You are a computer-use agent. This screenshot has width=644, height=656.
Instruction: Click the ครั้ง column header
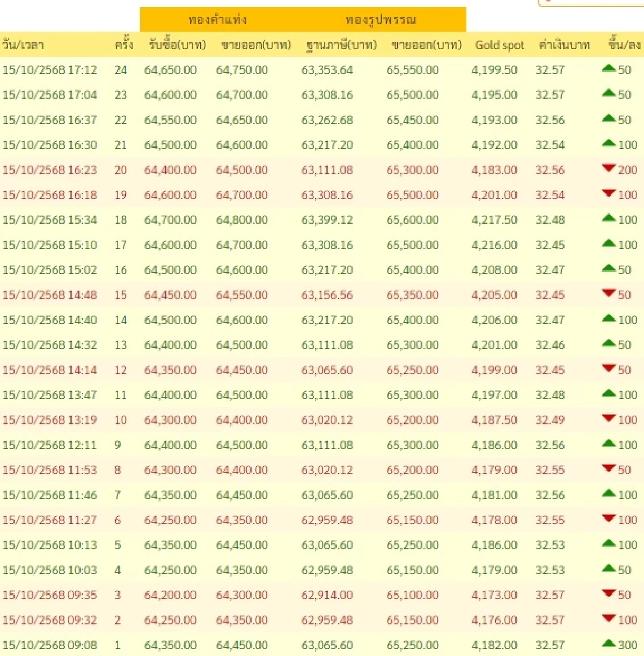(123, 45)
